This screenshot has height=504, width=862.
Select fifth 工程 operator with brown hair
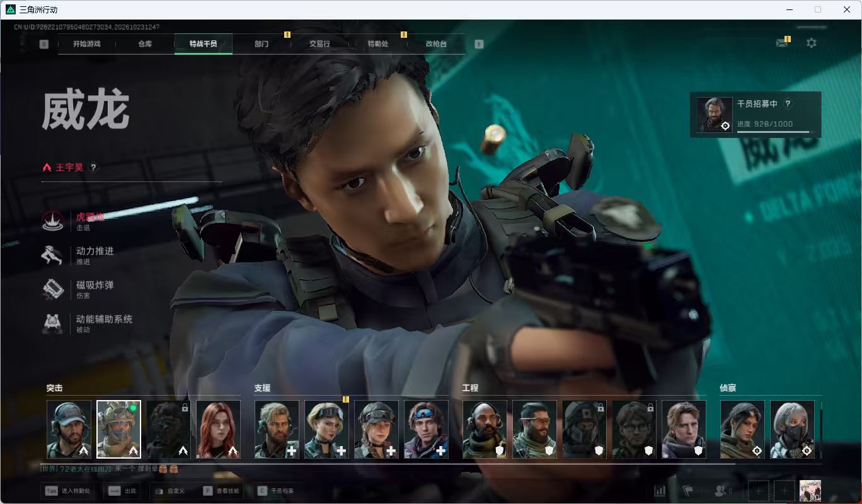(x=684, y=429)
